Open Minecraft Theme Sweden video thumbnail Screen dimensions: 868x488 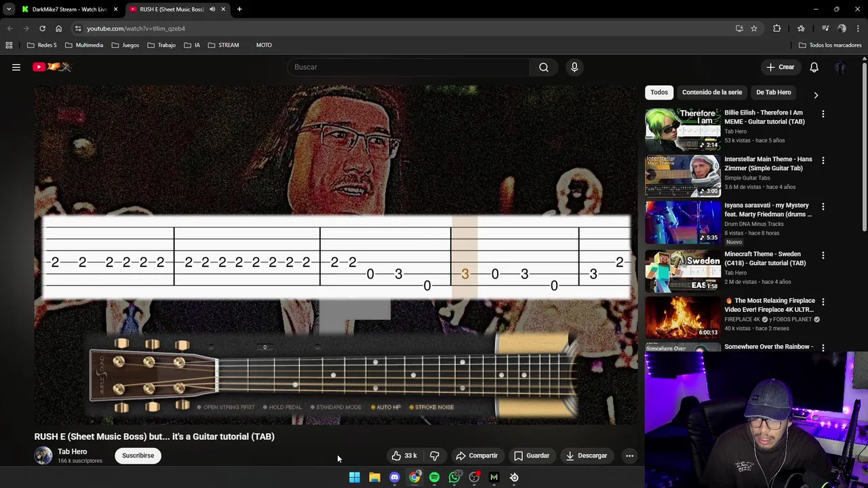[683, 270]
